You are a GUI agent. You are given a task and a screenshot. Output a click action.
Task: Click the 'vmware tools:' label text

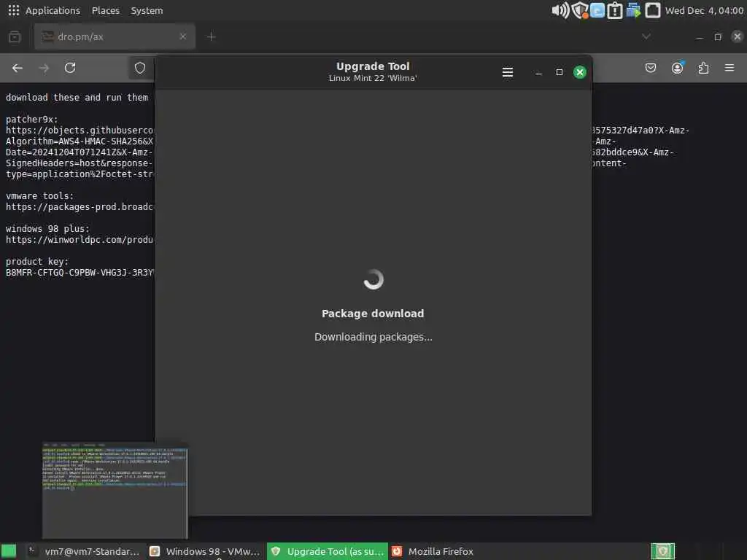point(40,196)
